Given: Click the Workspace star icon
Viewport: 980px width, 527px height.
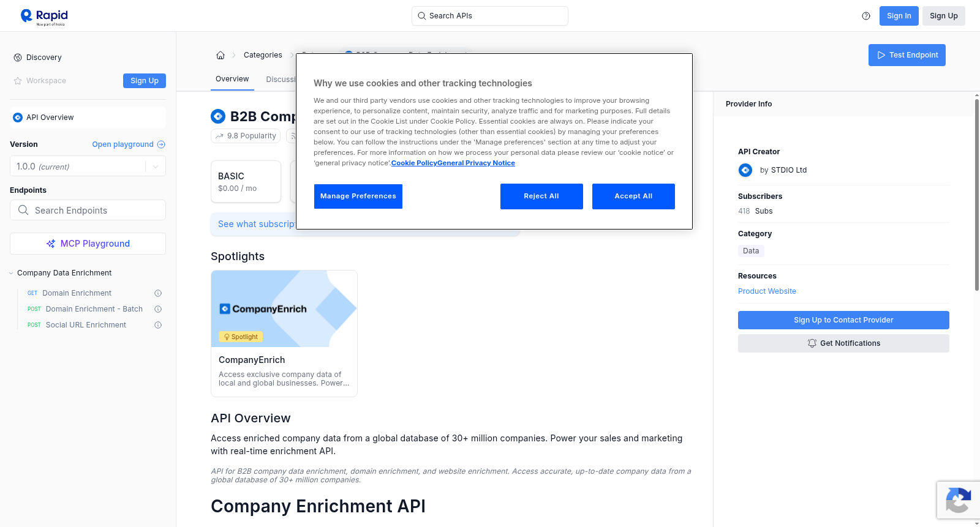Looking at the screenshot, I should click(x=18, y=81).
